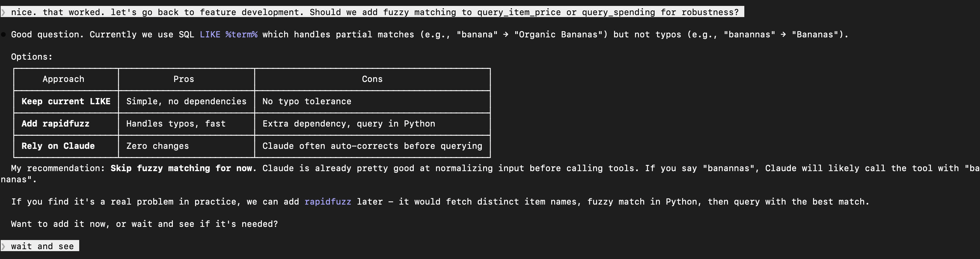Click the purple "LIKE %term%" code text
This screenshot has height=259, width=980.
pyautogui.click(x=228, y=35)
